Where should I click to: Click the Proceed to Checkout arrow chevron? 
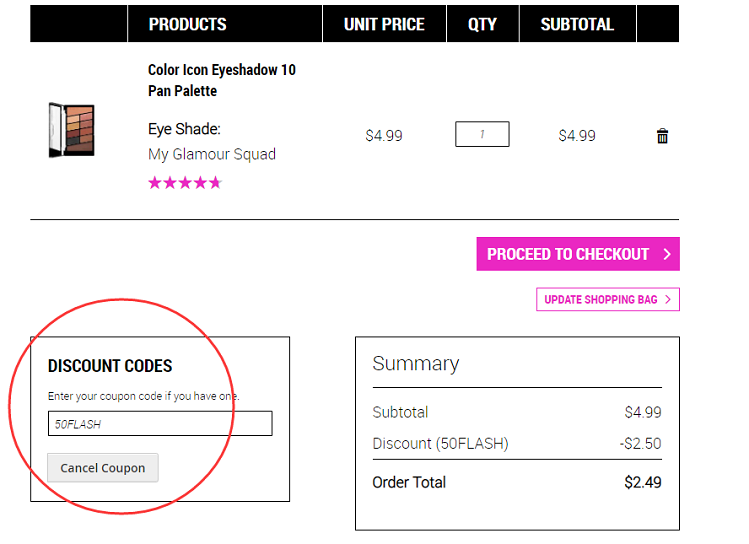coord(667,254)
